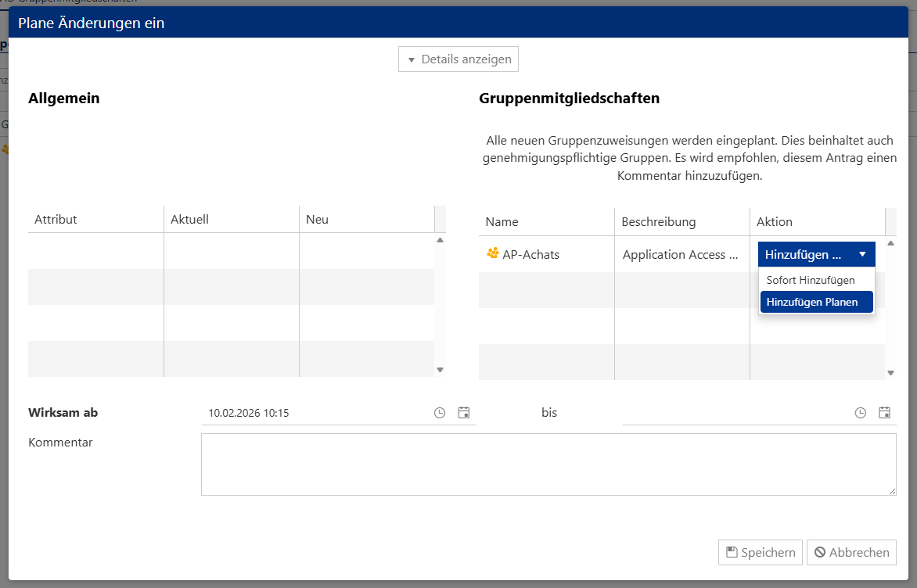Click inside the Kommentar text area
Image resolution: width=917 pixels, height=588 pixels.
(548, 464)
